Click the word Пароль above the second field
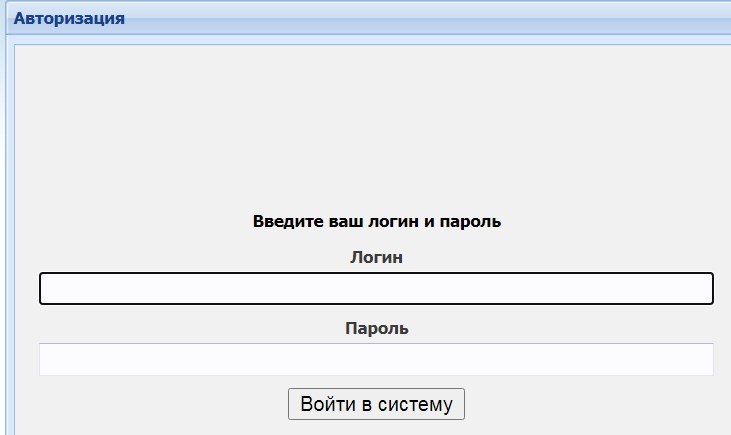 pyautogui.click(x=376, y=328)
